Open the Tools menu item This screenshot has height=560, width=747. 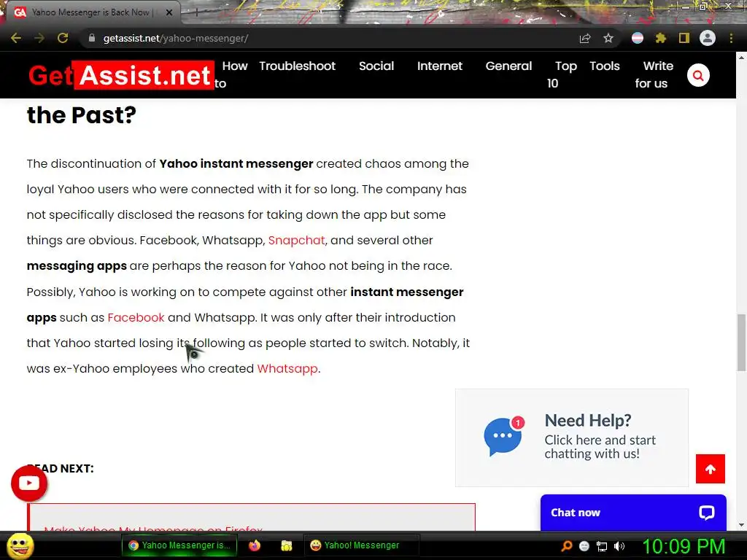tap(605, 66)
